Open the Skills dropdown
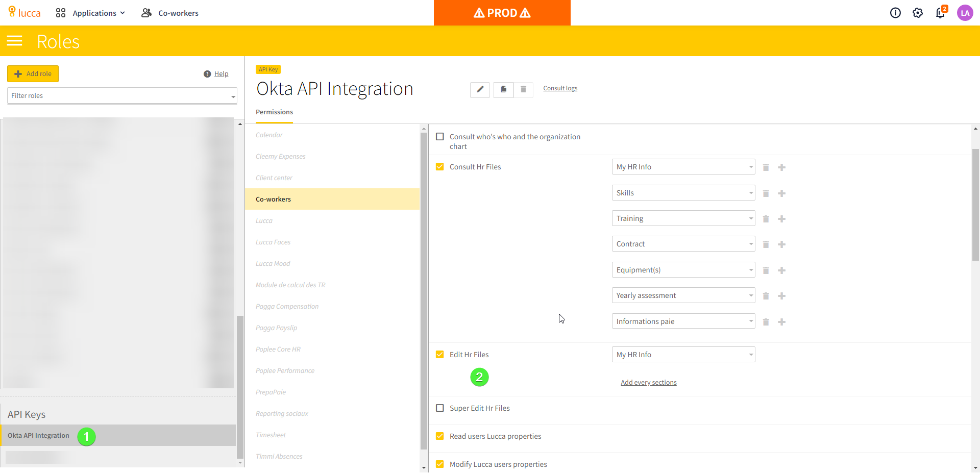980x474 pixels. point(683,193)
